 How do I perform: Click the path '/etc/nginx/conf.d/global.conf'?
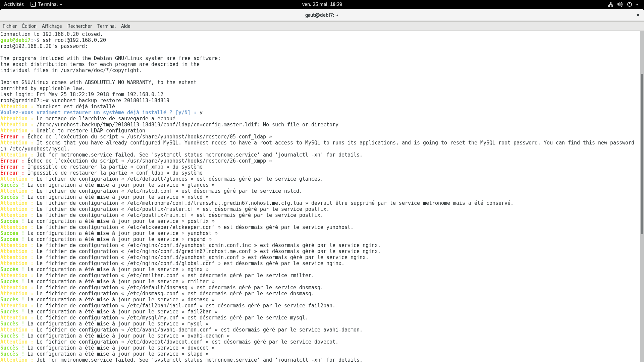pos(171,263)
